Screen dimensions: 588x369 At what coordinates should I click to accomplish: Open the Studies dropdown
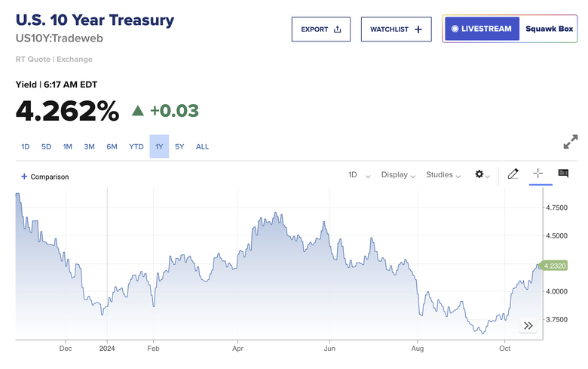(x=444, y=175)
